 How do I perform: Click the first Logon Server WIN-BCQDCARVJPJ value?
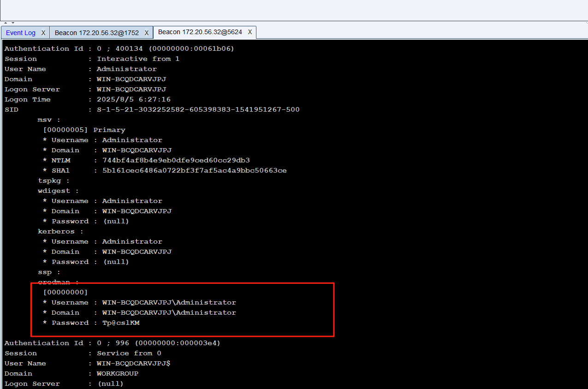point(131,89)
